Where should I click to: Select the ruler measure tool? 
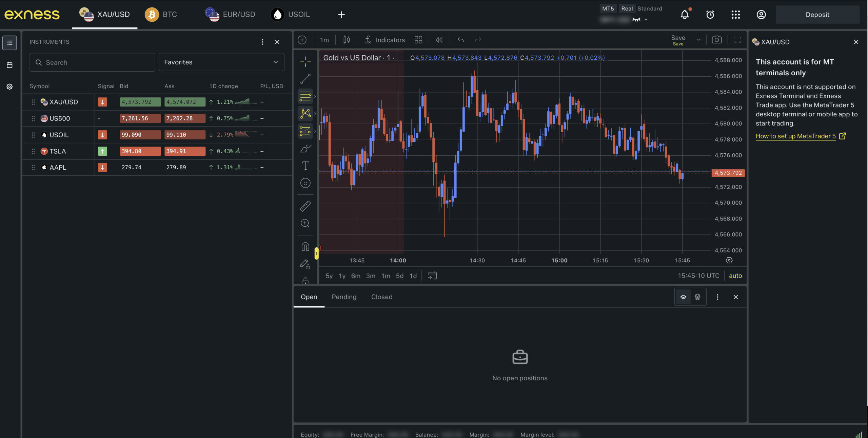(305, 206)
